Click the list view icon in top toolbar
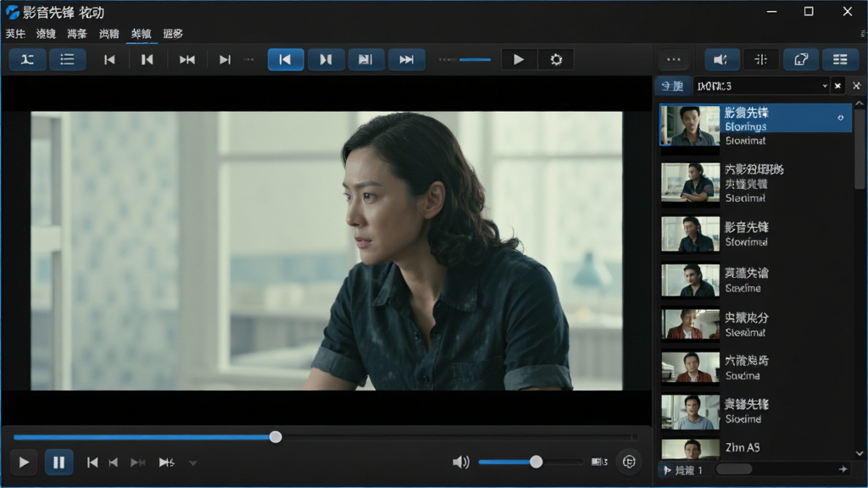 67,59
